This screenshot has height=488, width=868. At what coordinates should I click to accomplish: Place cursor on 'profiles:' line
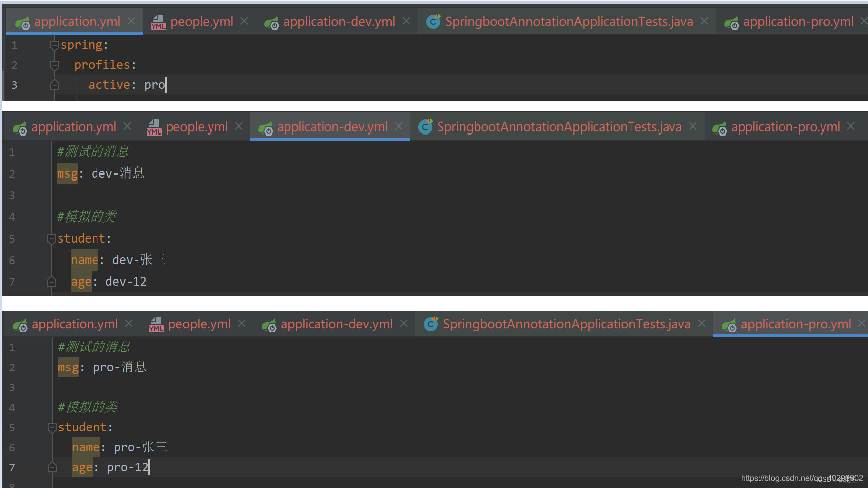click(x=105, y=65)
